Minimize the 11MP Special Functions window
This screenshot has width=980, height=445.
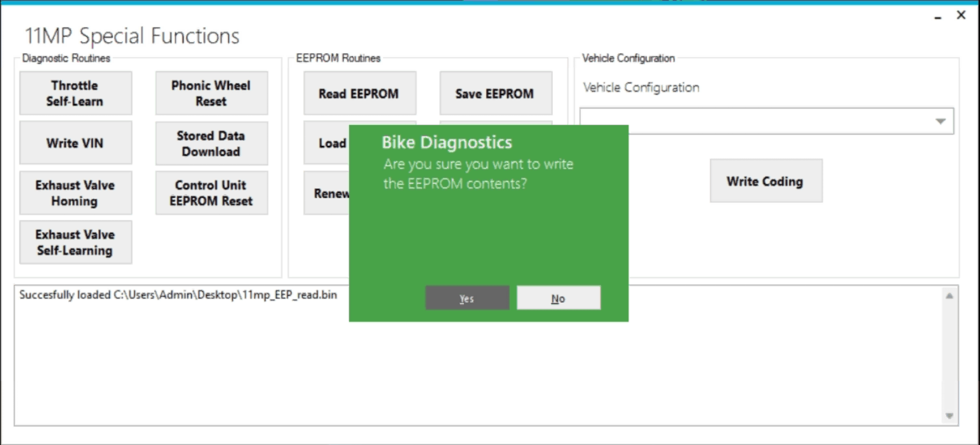click(937, 17)
